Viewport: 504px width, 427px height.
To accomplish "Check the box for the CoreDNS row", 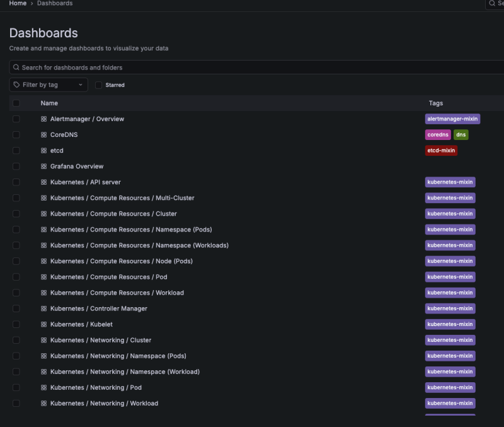I will [x=16, y=135].
